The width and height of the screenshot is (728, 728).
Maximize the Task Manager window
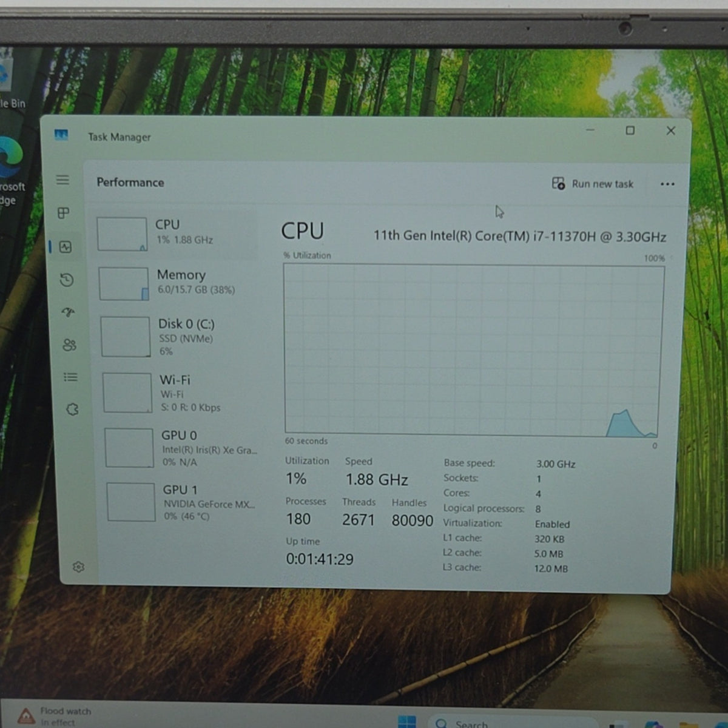coord(630,130)
